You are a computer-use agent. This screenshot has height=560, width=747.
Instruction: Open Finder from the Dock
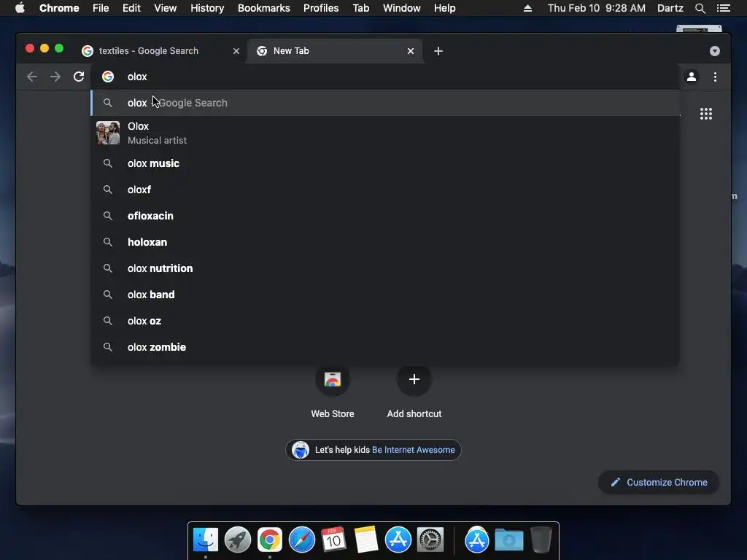coord(206,540)
